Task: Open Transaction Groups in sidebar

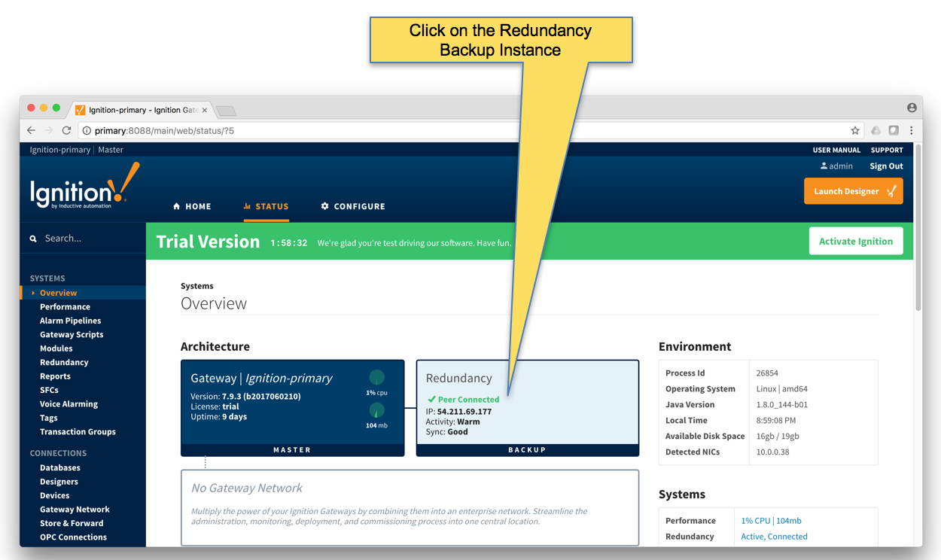Action: 78,432
